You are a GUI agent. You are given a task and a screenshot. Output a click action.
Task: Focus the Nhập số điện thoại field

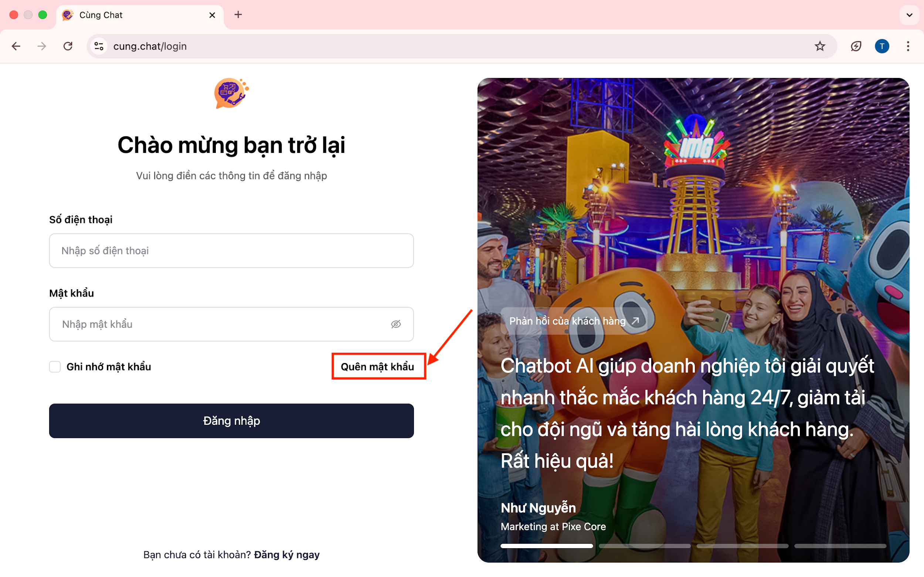tap(231, 251)
